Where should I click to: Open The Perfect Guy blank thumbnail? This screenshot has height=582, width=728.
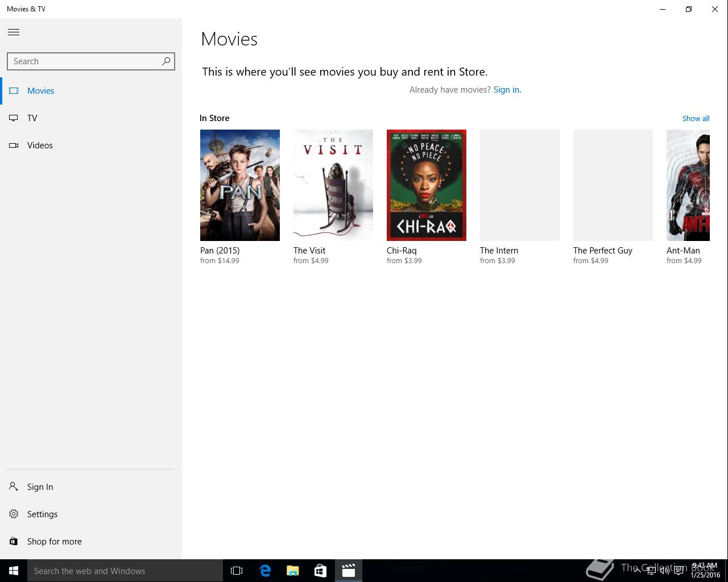[613, 185]
